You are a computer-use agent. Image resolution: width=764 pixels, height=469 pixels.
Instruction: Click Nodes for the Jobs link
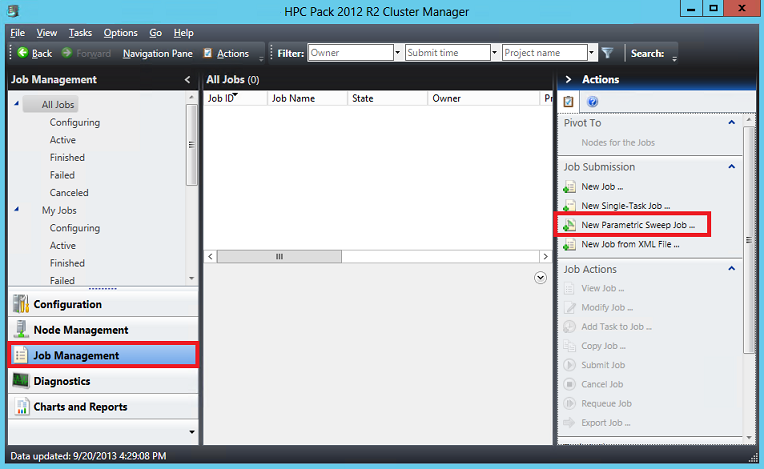coord(618,143)
